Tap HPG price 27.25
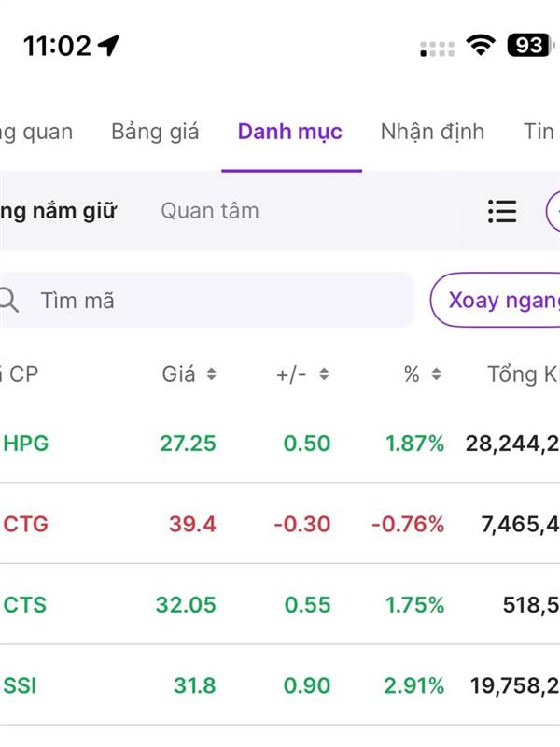This screenshot has height=747, width=560. (x=188, y=443)
